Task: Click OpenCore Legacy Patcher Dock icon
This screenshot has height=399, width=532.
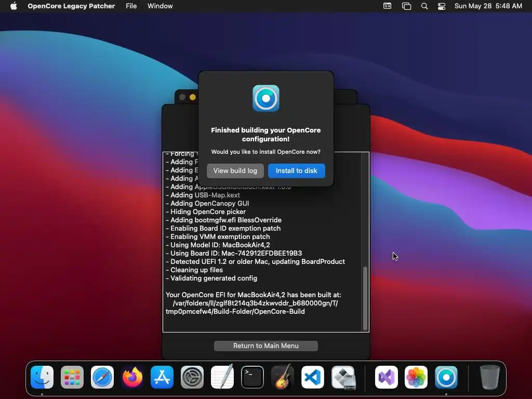Action: [x=446, y=377]
